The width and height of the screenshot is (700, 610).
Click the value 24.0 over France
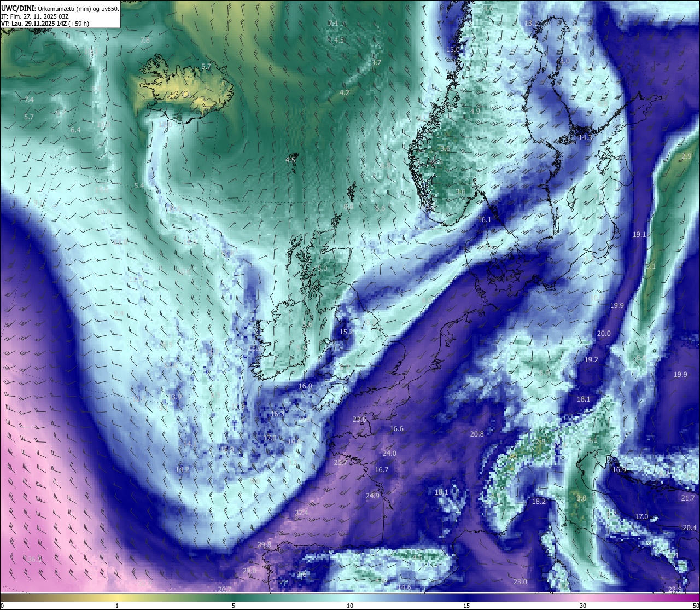click(389, 453)
